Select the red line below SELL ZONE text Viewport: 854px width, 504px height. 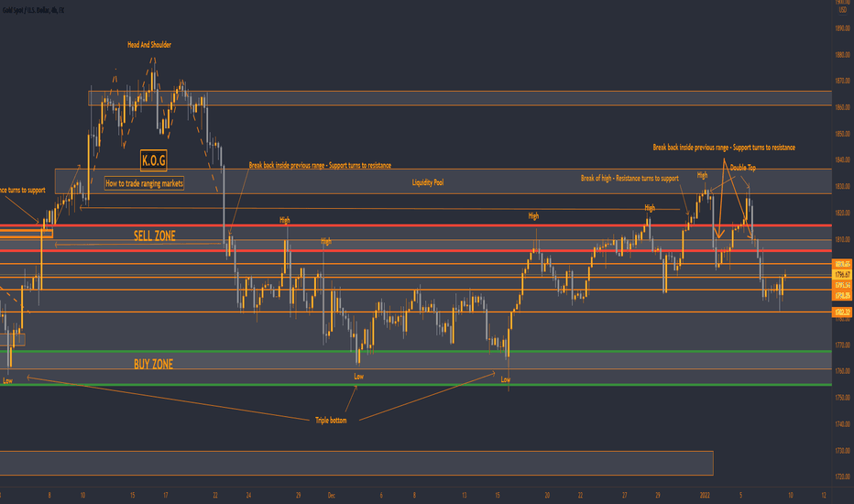point(416,251)
